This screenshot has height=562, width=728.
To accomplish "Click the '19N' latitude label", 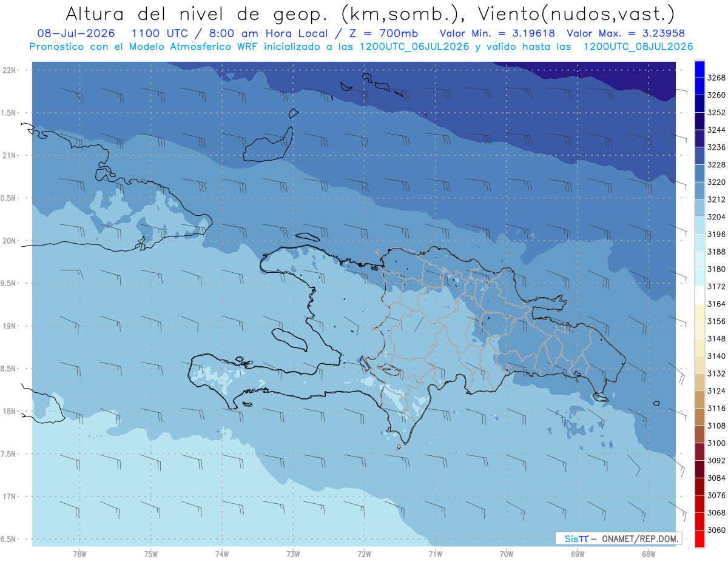I will point(9,326).
